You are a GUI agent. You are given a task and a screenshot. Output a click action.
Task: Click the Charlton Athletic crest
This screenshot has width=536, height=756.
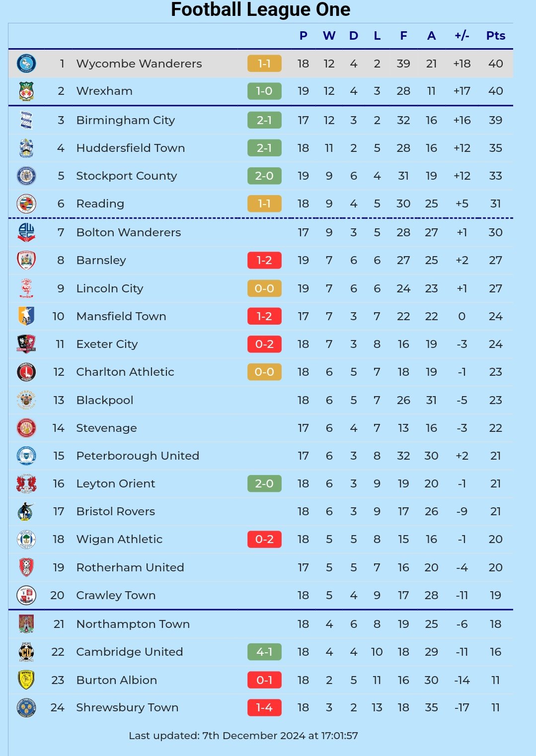[26, 372]
